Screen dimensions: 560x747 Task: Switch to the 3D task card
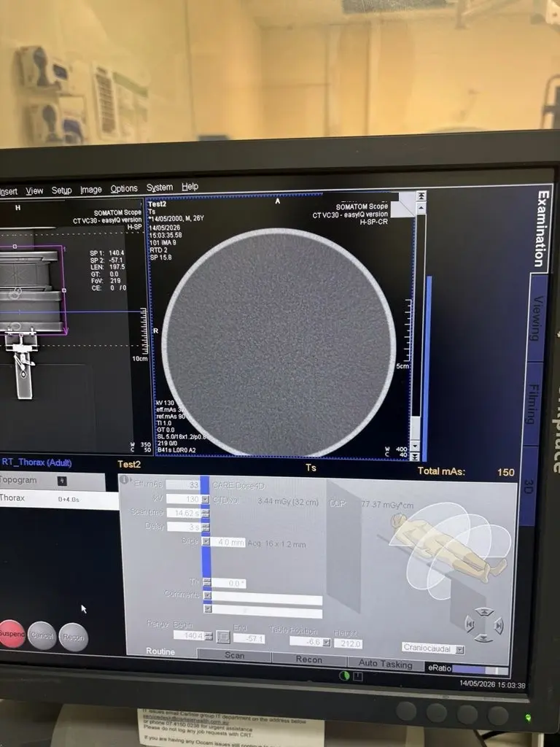click(x=529, y=486)
